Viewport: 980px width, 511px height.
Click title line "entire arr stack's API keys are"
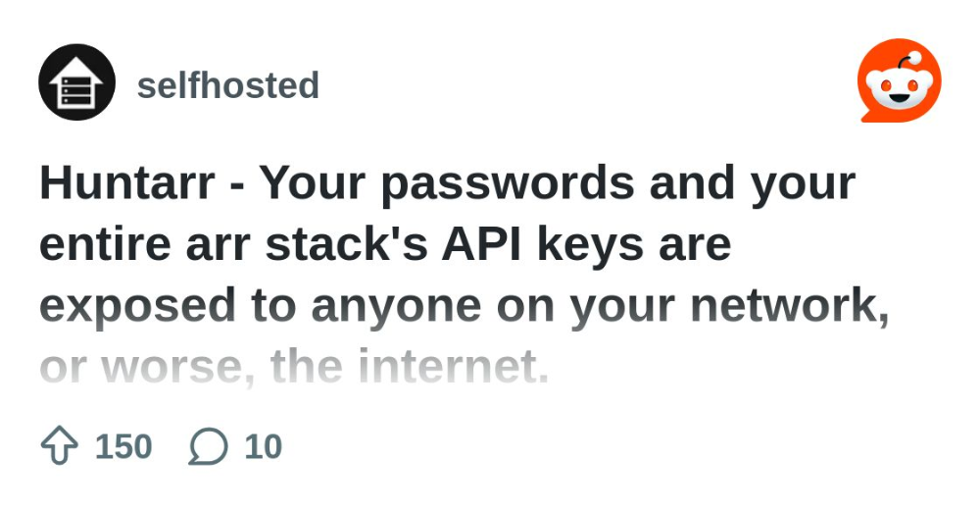[x=385, y=244]
